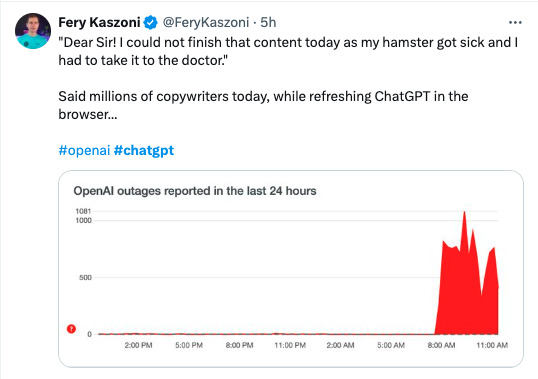The image size is (538, 379).
Task: Open the three-dot more options menu
Action: point(515,23)
